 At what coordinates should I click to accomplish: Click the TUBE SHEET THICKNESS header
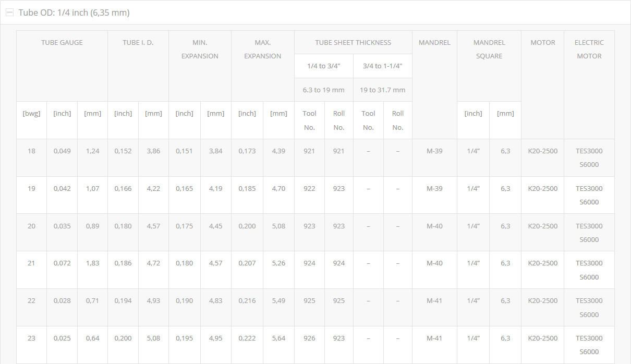[x=353, y=43]
